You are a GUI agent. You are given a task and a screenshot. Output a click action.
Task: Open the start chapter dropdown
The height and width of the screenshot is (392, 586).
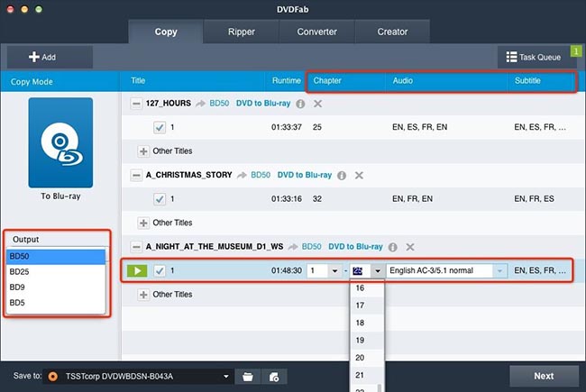(334, 271)
